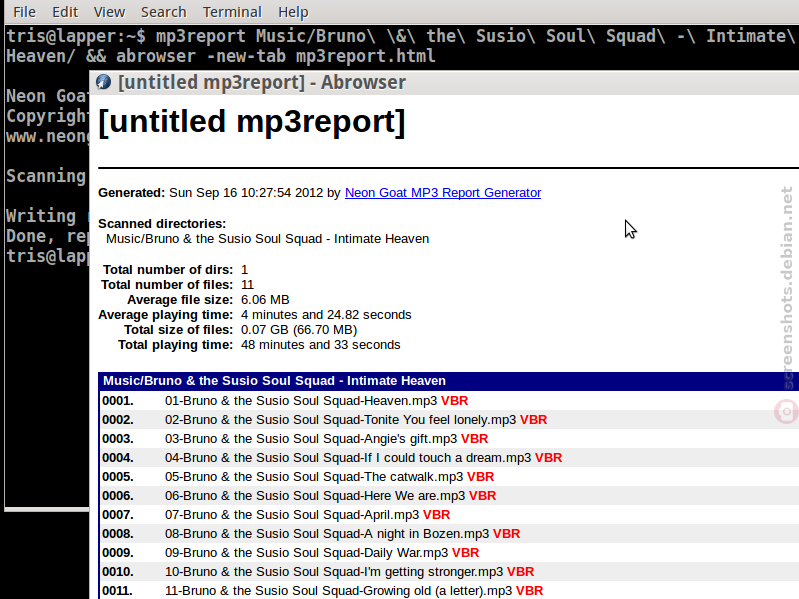Click '48 minutes and 33 seconds' value
The width and height of the screenshot is (799, 599).
point(321,345)
